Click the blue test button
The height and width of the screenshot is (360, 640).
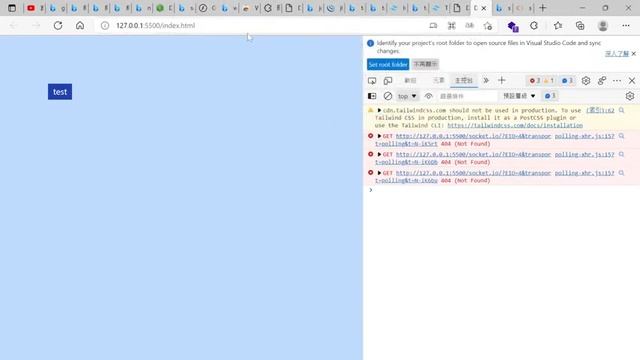click(60, 92)
